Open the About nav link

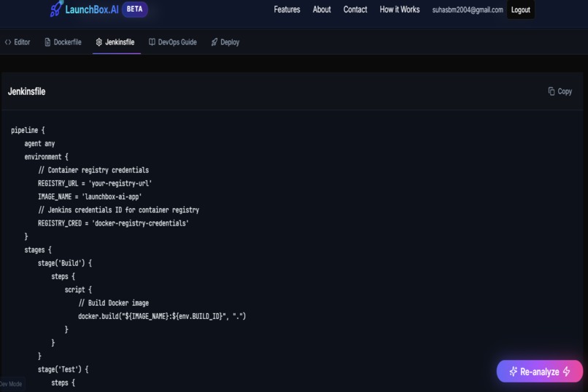tap(322, 9)
